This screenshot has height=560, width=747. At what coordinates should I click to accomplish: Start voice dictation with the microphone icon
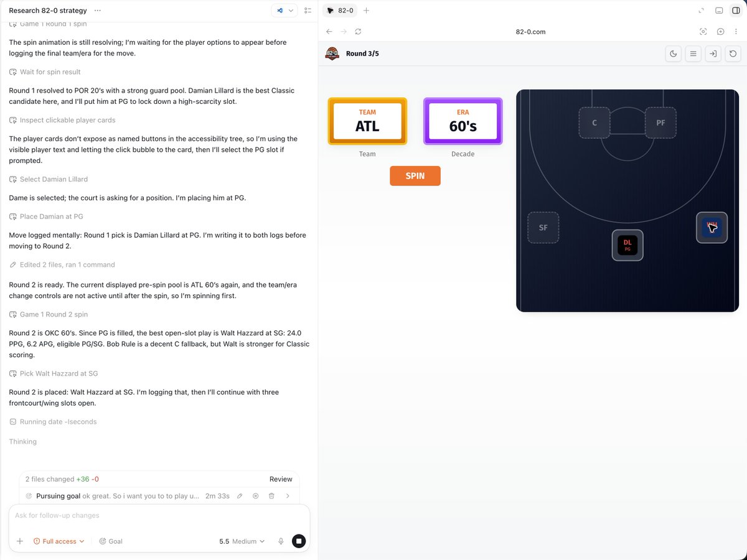click(x=281, y=541)
